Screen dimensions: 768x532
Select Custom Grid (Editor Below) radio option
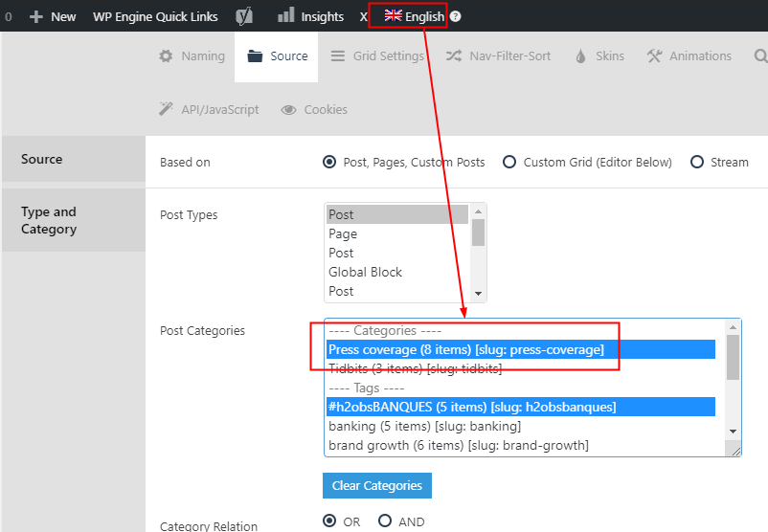coord(509,162)
